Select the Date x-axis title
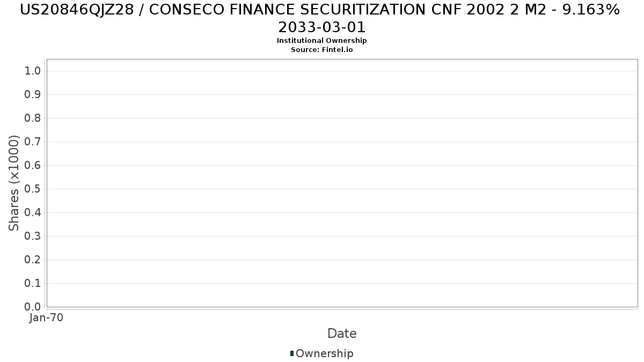644x362 pixels. [342, 334]
